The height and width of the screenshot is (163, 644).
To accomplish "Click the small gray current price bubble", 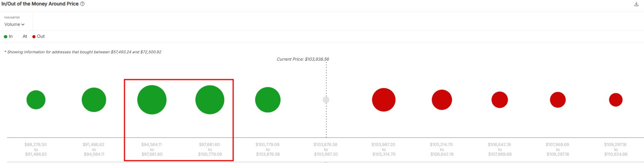I will 326,100.
